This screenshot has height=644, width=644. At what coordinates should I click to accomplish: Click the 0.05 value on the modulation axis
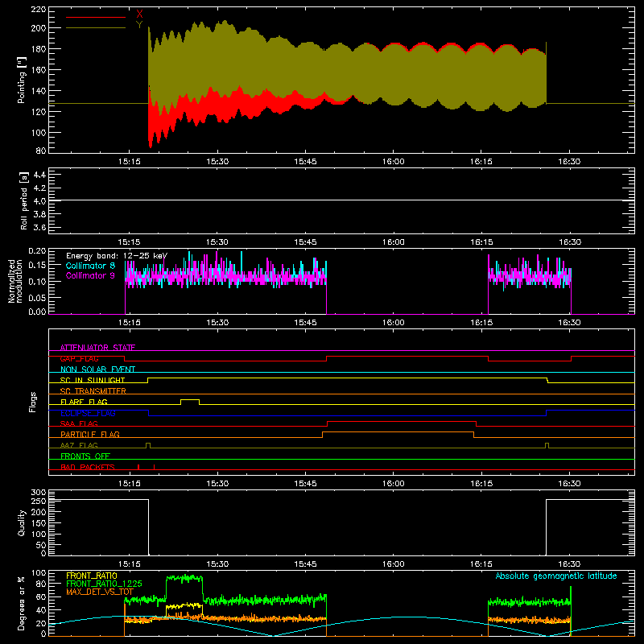tap(37, 297)
